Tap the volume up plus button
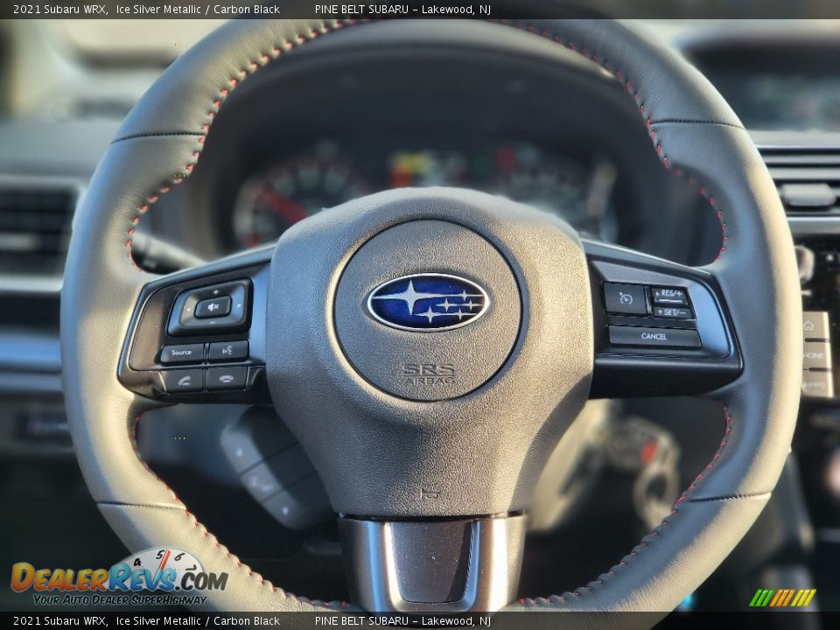The width and height of the screenshot is (840, 630). coord(215,292)
